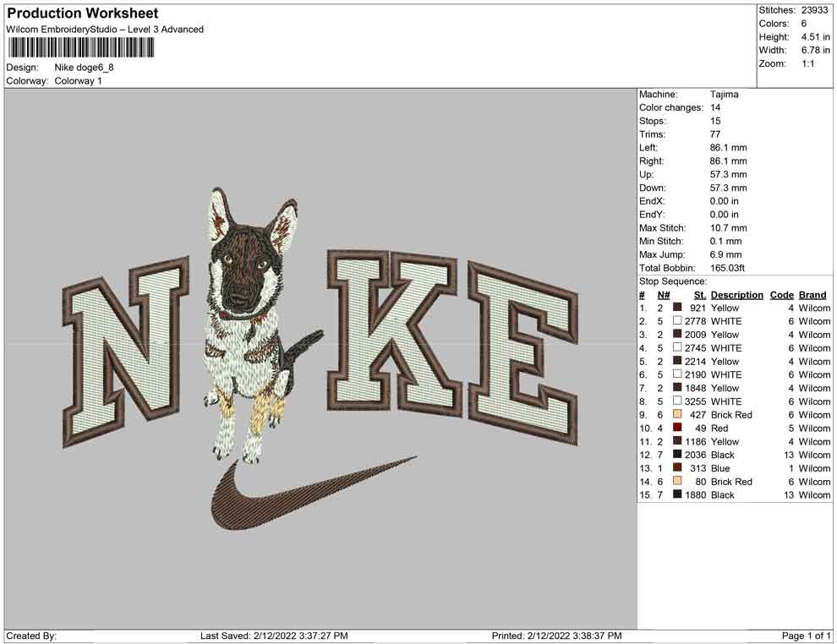Pick the swatch for stop 9 (427 Brick Red)

click(x=677, y=414)
